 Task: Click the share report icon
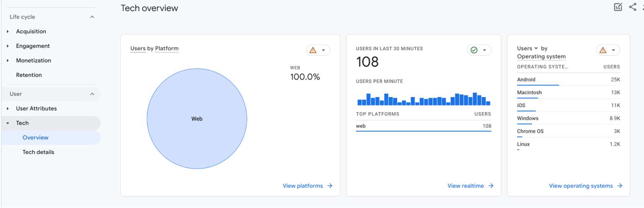[633, 7]
